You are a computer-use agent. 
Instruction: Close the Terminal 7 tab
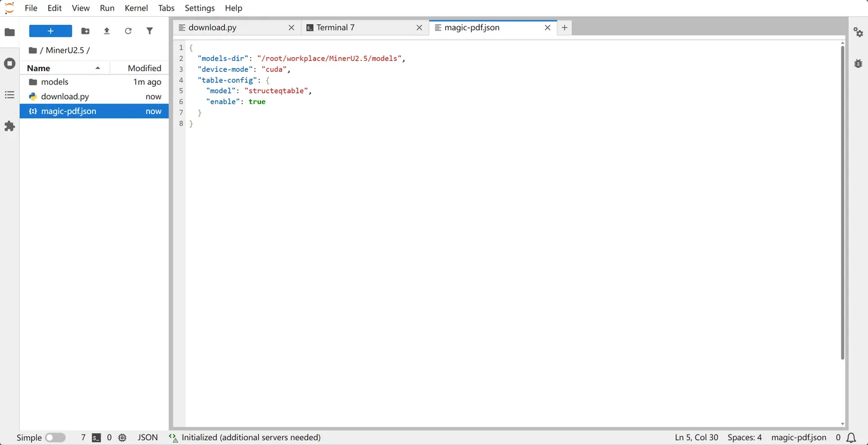419,27
